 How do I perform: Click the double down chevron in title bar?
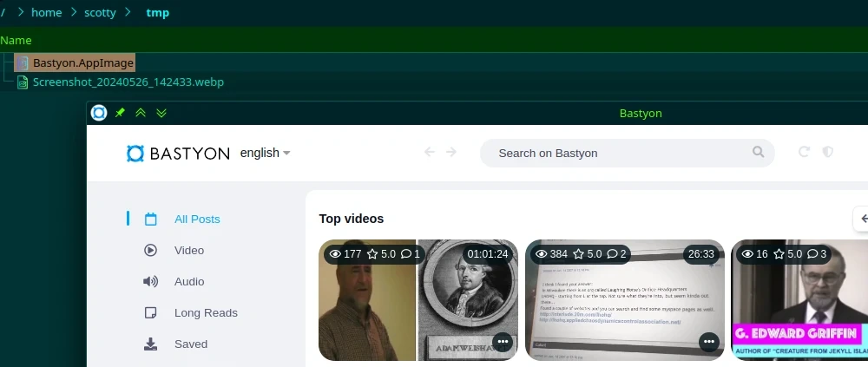[161, 113]
